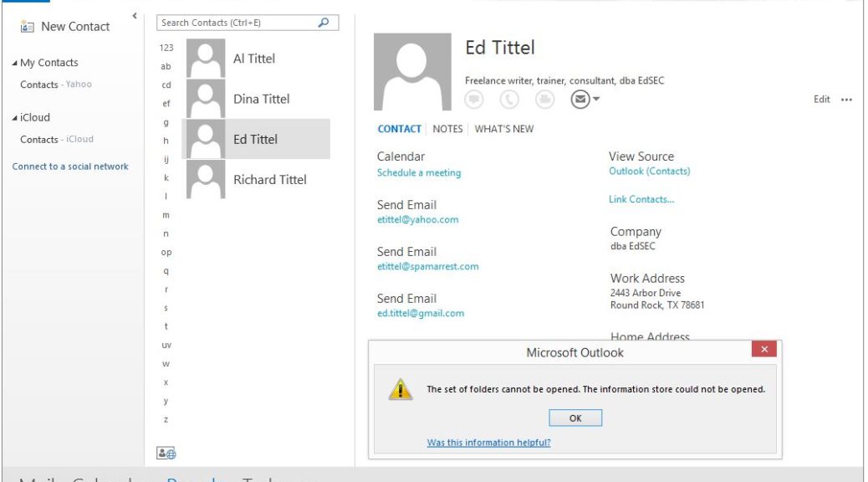The image size is (868, 482).
Task: Jump to r index
Action: coord(166,290)
